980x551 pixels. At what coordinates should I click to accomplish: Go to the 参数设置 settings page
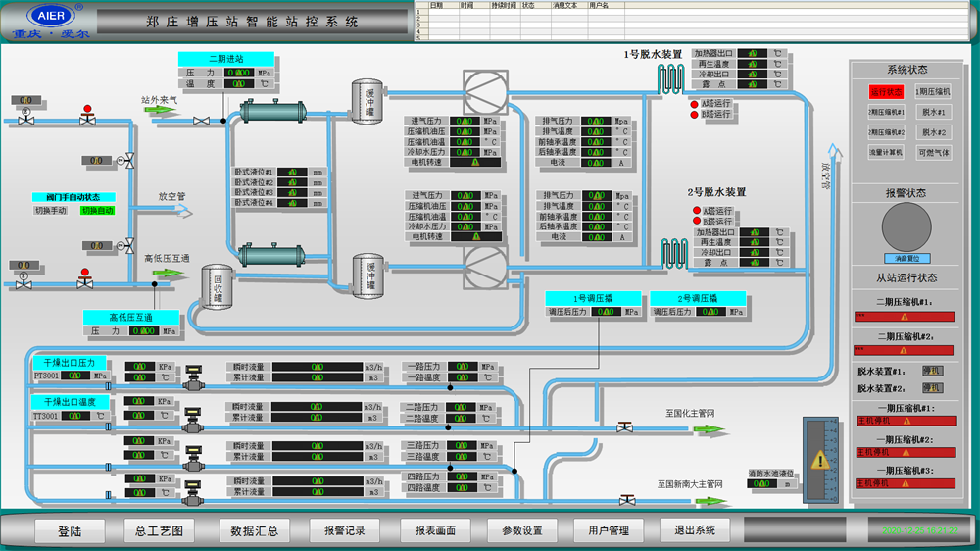tap(522, 531)
